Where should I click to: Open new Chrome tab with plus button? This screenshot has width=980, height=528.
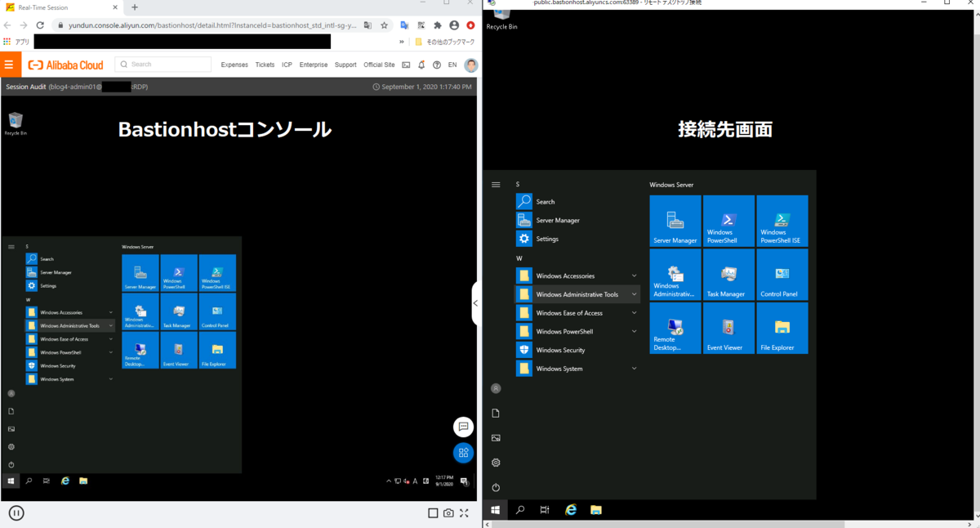(x=135, y=7)
